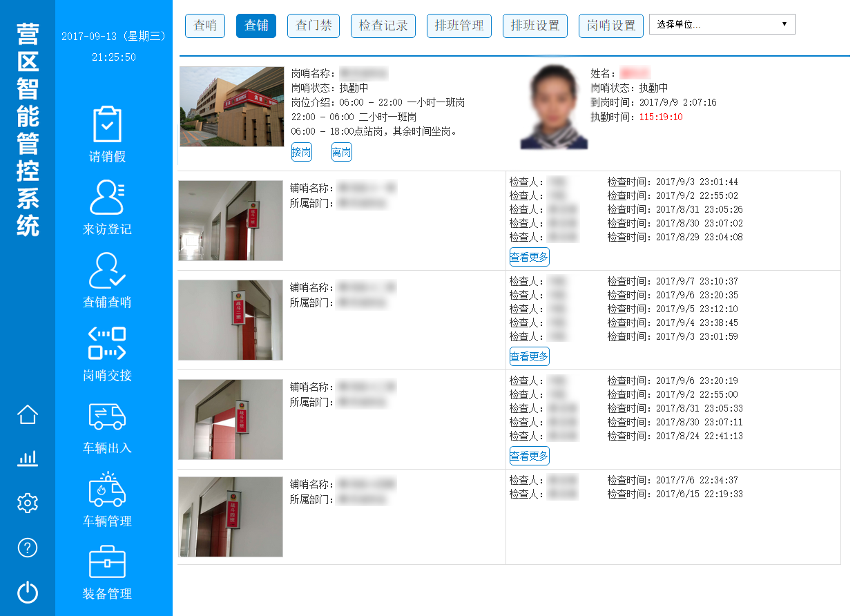Open the 检查记录 tab
The height and width of the screenshot is (616, 857).
[x=383, y=26]
